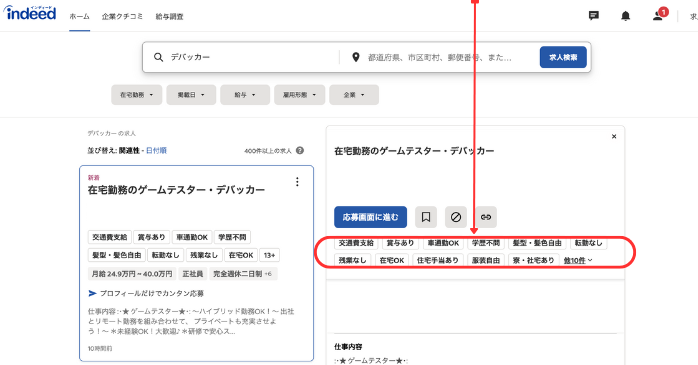The image size is (698, 365).
Task: Click 寮・社宅あり tag in detail panel
Action: (x=533, y=260)
